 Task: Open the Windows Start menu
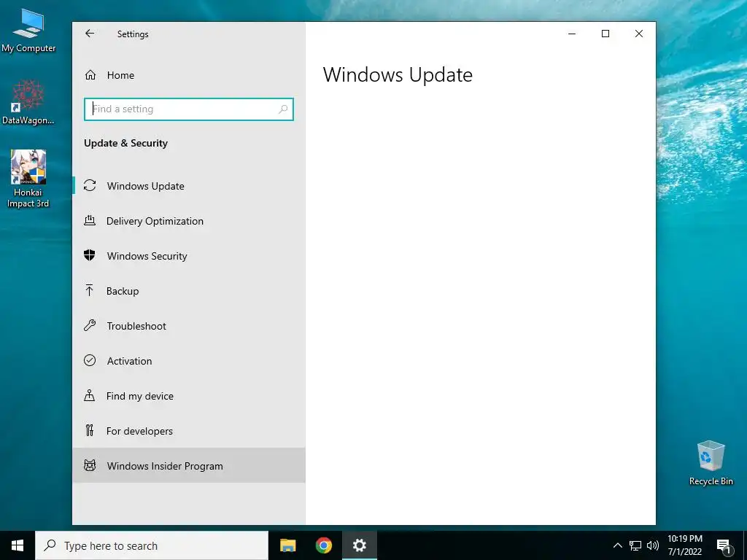[x=18, y=545]
